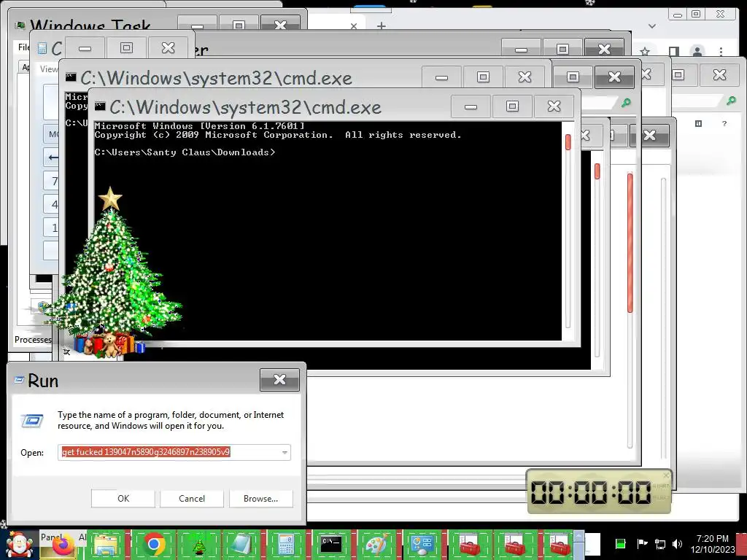
Task: Click Cancel in the Run dialog
Action: pos(192,499)
